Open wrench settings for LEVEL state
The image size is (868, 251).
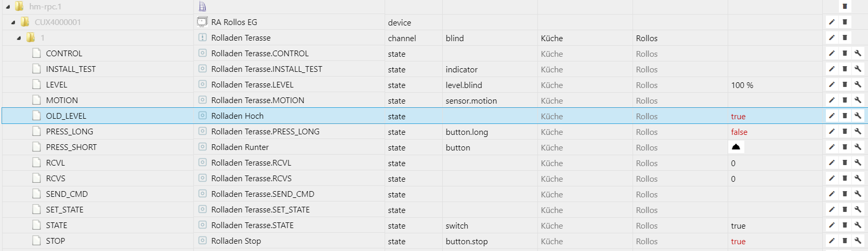(x=858, y=84)
